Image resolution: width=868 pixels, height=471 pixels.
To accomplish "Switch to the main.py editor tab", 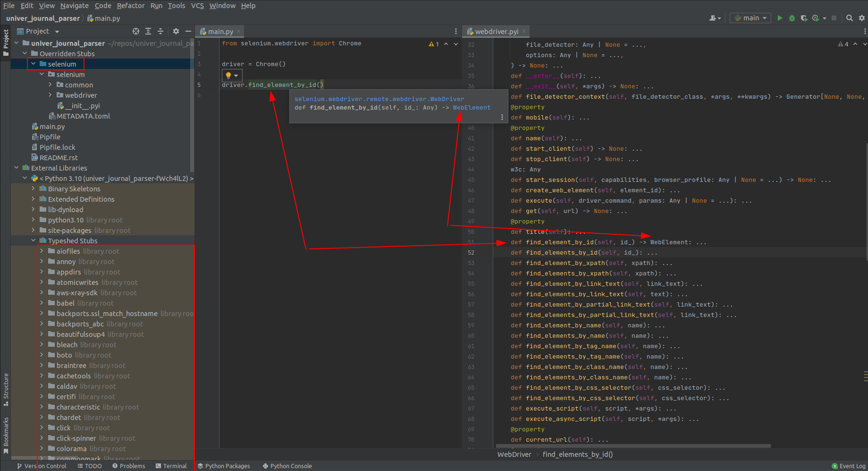I will pos(220,31).
